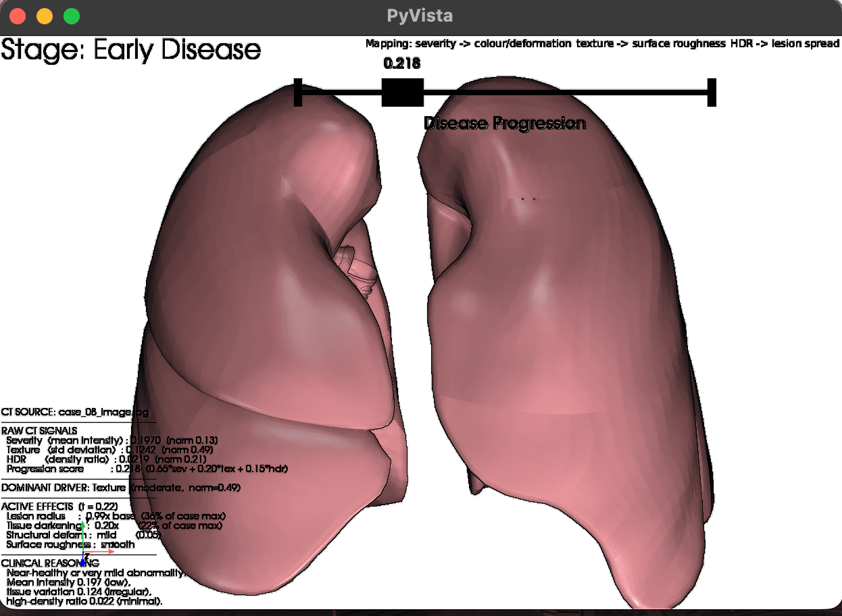Click the 'Severity (mean intensity)' line

112,440
